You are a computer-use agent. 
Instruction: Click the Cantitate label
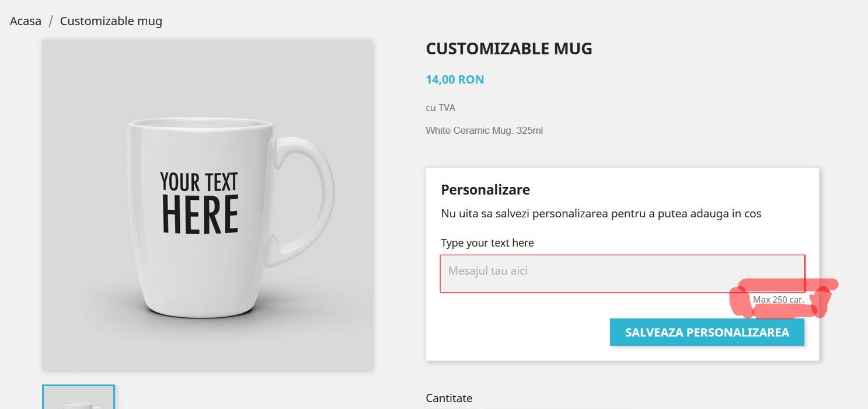449,398
